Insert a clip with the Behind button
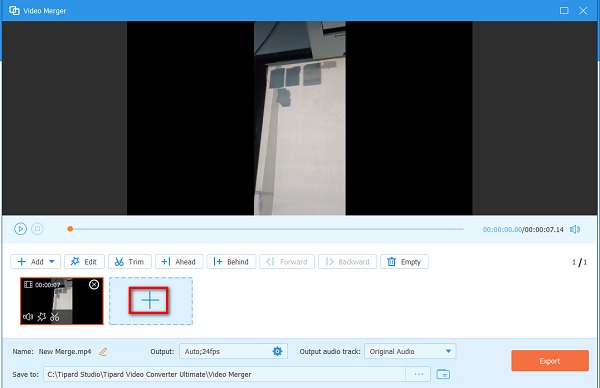600x388 pixels. (x=231, y=262)
